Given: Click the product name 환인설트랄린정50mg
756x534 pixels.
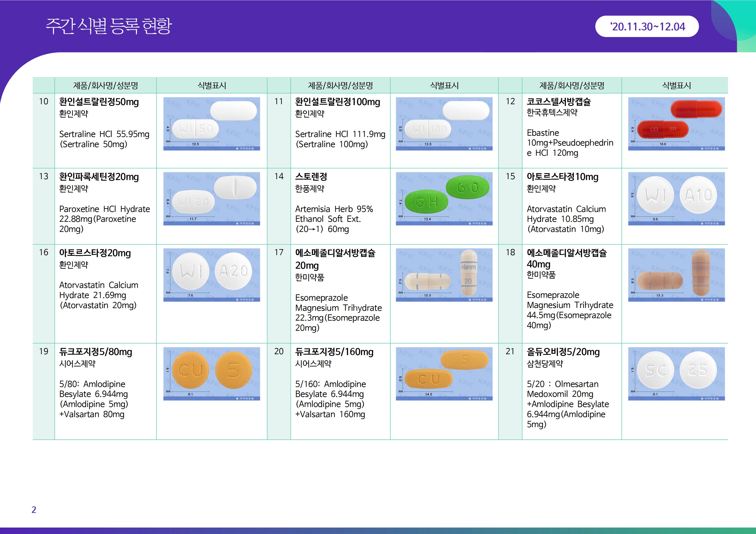Looking at the screenshot, I should tap(99, 102).
